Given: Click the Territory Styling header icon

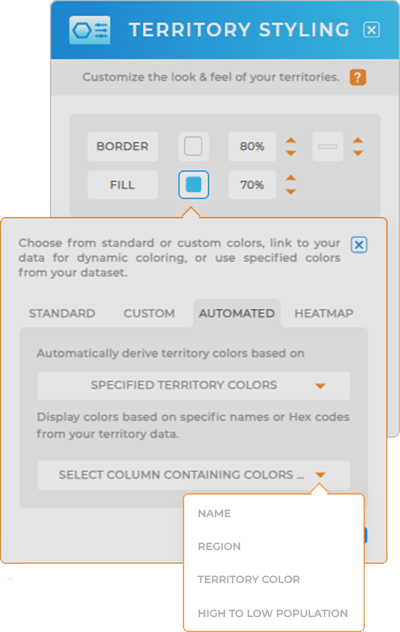Looking at the screenshot, I should (x=90, y=30).
